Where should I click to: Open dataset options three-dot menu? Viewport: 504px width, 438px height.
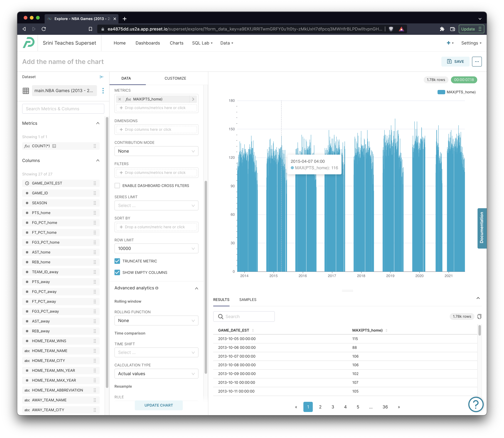(x=103, y=91)
